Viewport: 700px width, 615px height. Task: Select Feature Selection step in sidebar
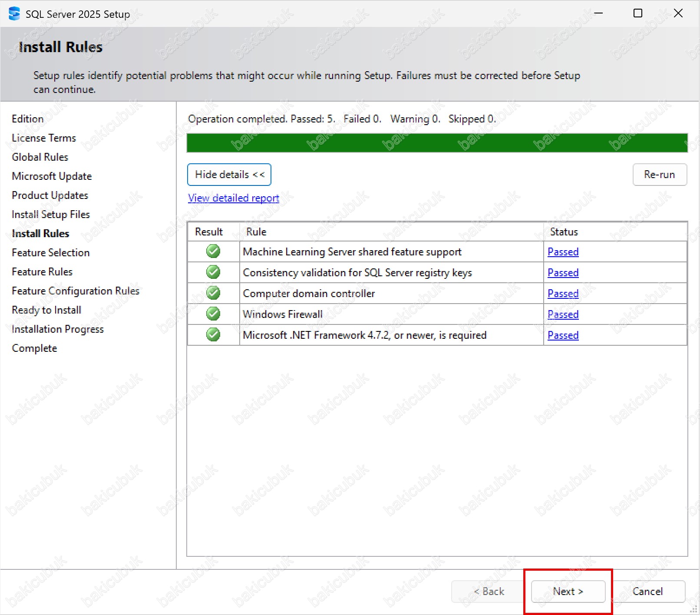click(x=51, y=253)
